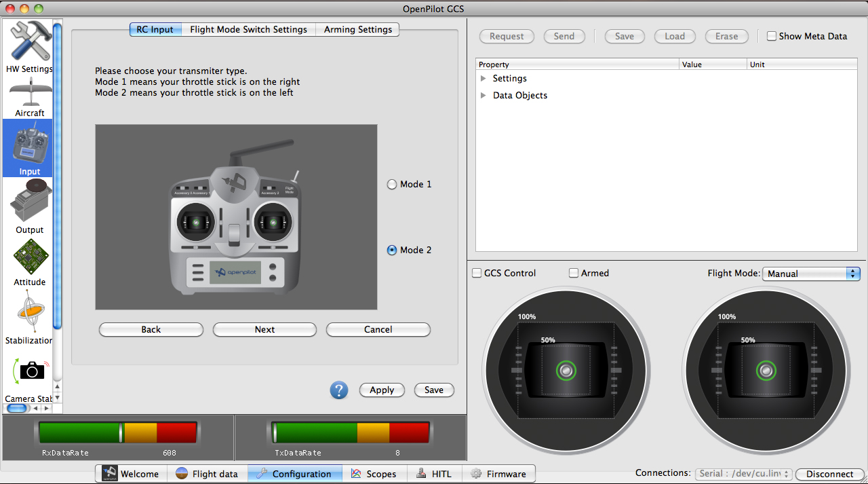Open the Stabilization gyroscope icon
The width and height of the screenshot is (868, 484).
pyautogui.click(x=30, y=310)
